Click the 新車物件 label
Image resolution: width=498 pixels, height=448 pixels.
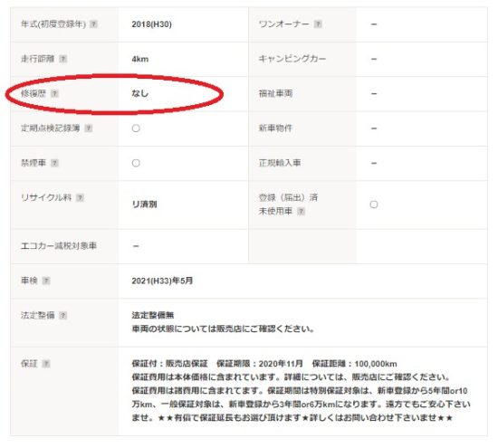(275, 129)
